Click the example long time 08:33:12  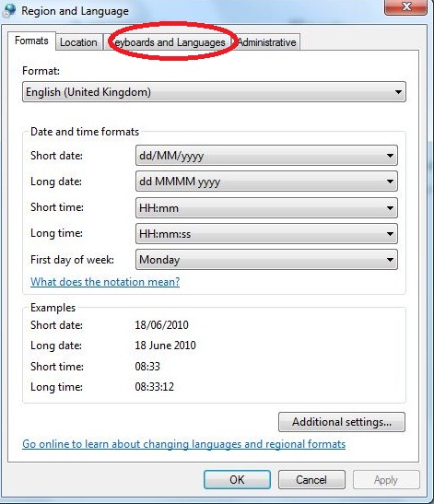click(x=154, y=386)
